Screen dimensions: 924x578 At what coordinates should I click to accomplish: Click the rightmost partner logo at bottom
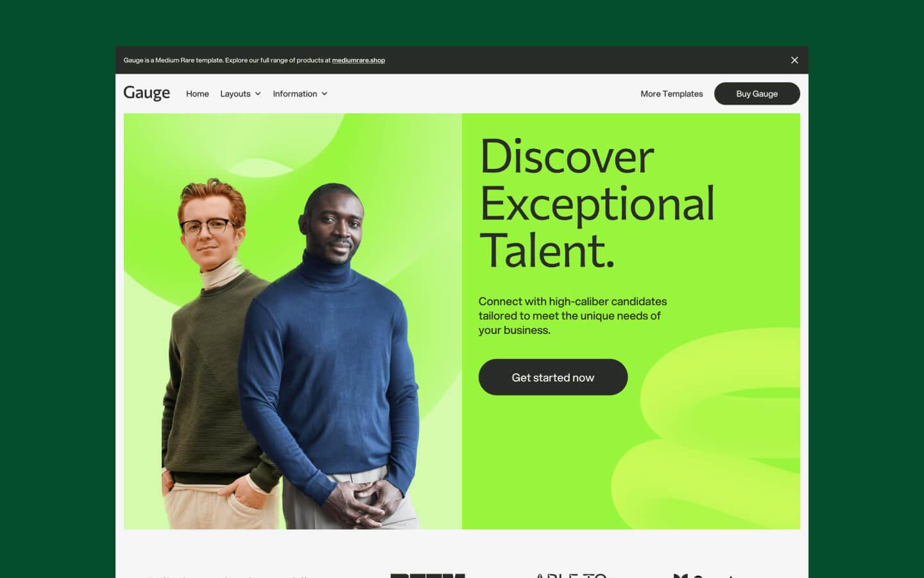pos(703,575)
